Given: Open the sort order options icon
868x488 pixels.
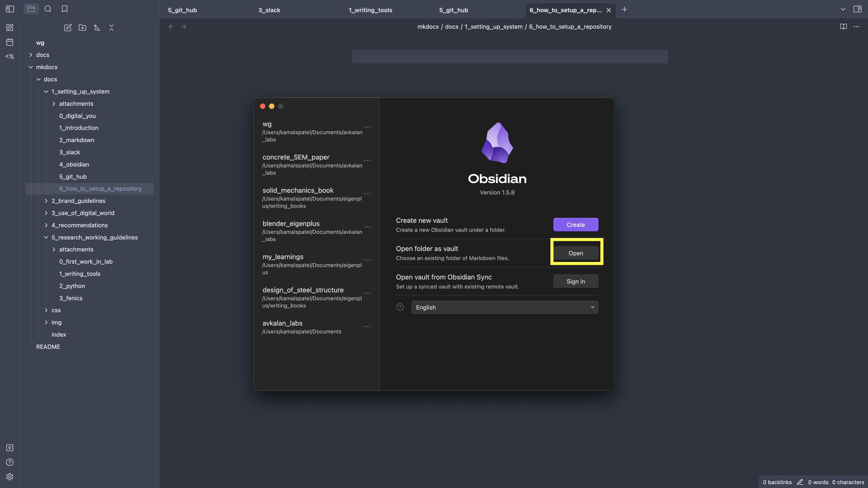Looking at the screenshot, I should [x=97, y=28].
